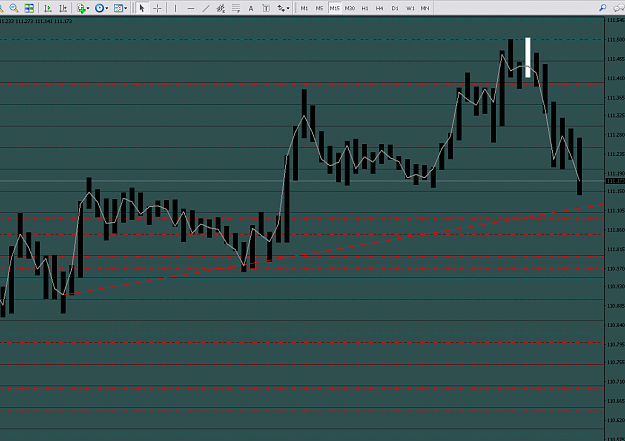Click the Search magnifier icon at toolbar right
625x441 pixels.
[603, 8]
